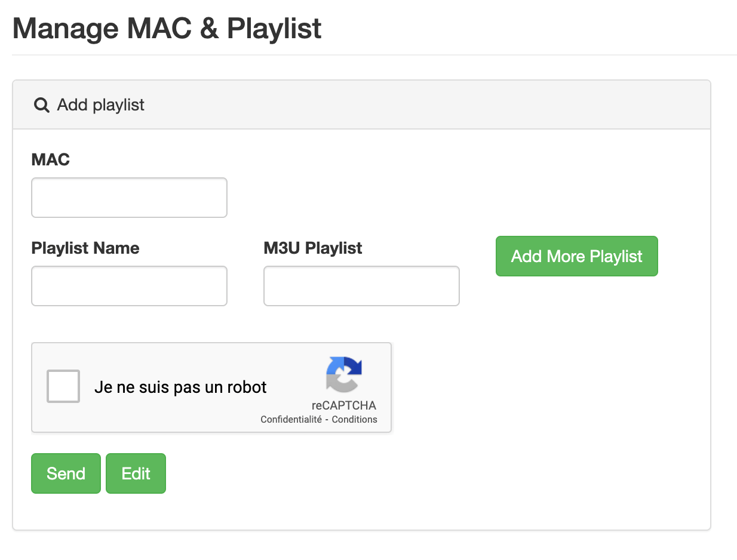Click the Manage MAC & Playlist heading

pos(167,29)
